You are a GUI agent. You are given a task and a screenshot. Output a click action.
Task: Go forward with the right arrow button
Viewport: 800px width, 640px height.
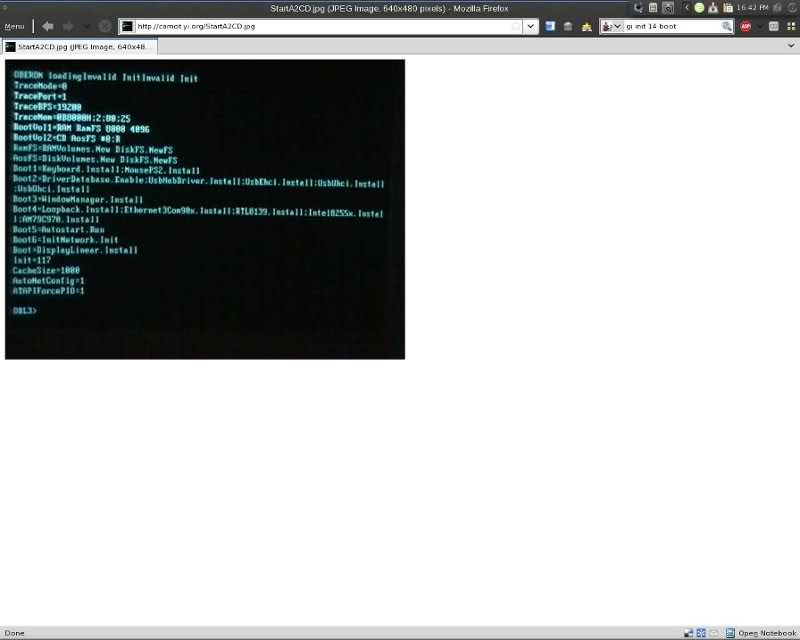(68, 27)
